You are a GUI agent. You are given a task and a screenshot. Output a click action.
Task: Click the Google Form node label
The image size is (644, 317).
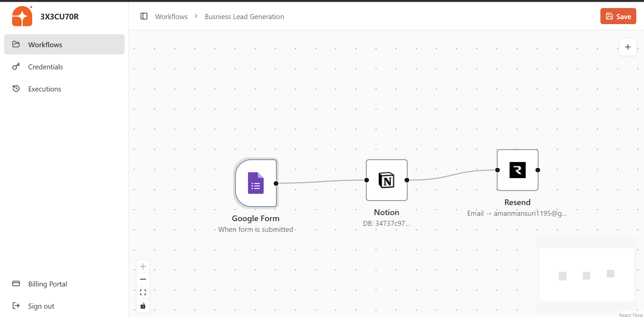[256, 218]
